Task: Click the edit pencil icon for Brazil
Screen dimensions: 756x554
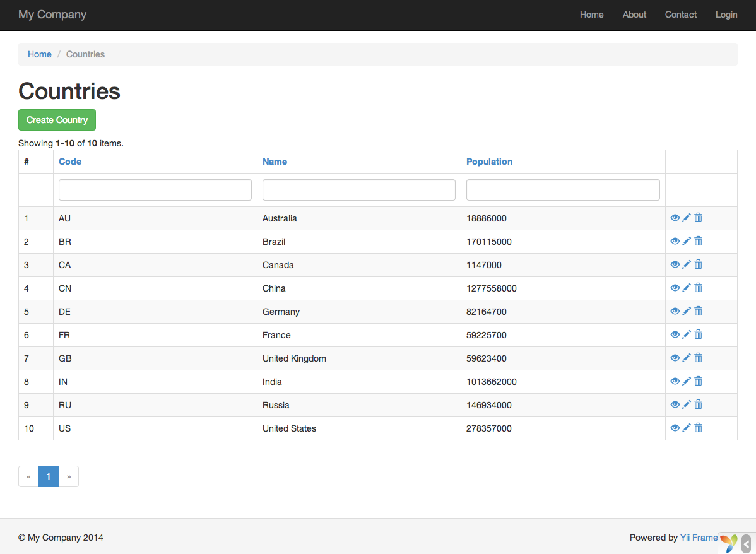Action: (x=687, y=241)
